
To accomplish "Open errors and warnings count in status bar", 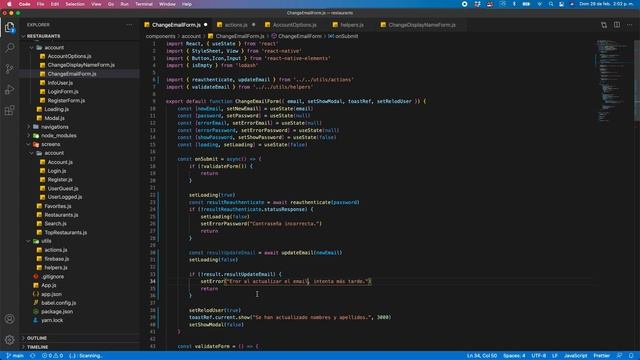I will click(x=52, y=356).
